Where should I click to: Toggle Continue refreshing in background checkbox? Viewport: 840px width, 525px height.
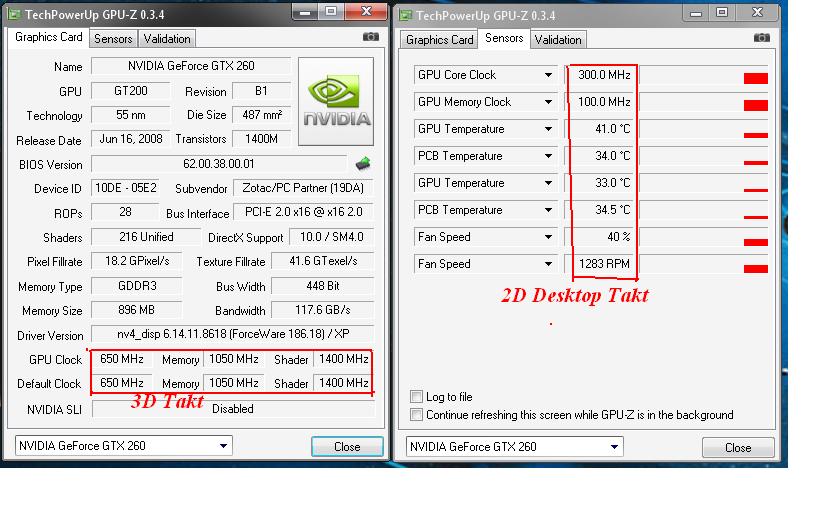416,415
